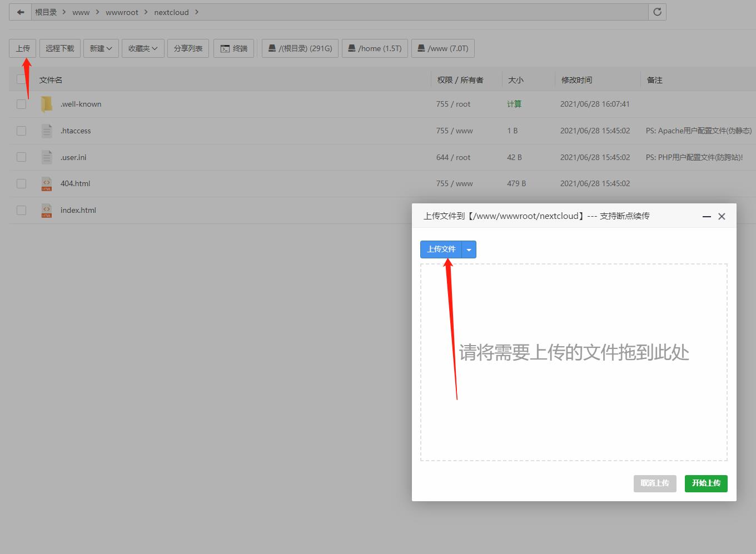Click 取消上传 (Cancel upload)
The image size is (756, 554).
pyautogui.click(x=655, y=483)
